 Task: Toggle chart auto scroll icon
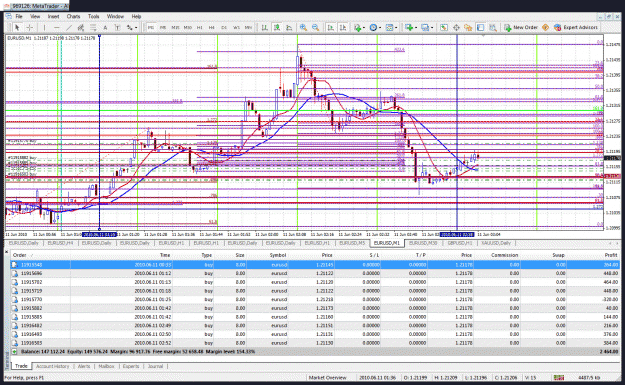(x=330, y=28)
